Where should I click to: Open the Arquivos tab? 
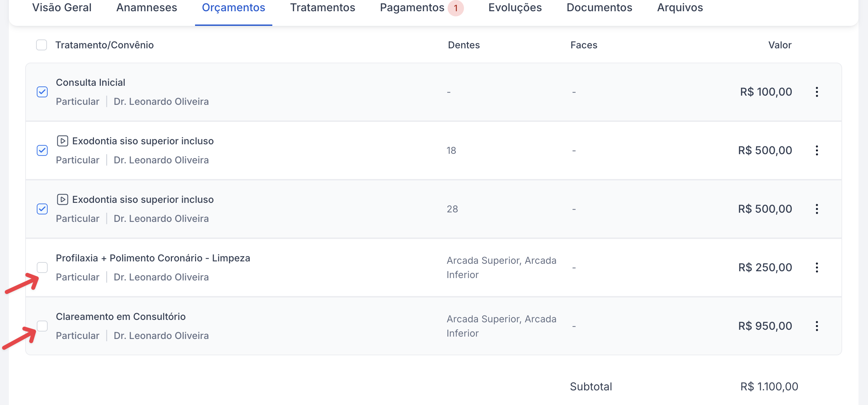680,8
